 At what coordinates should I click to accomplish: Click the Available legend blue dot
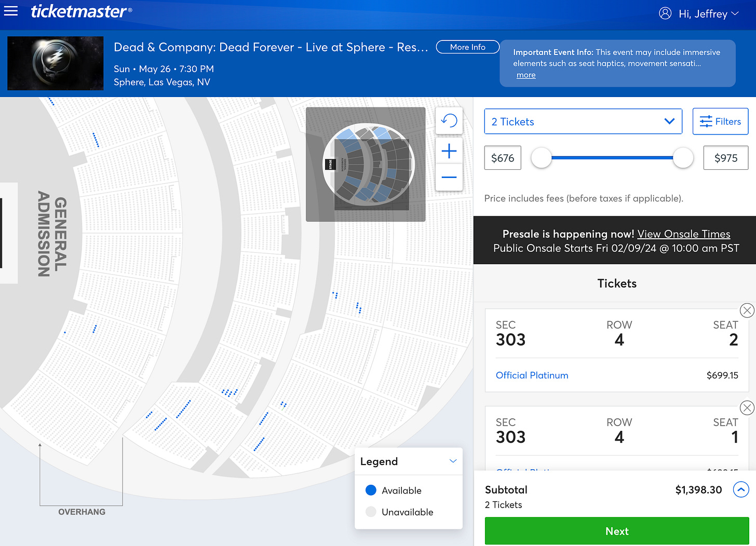tap(371, 490)
